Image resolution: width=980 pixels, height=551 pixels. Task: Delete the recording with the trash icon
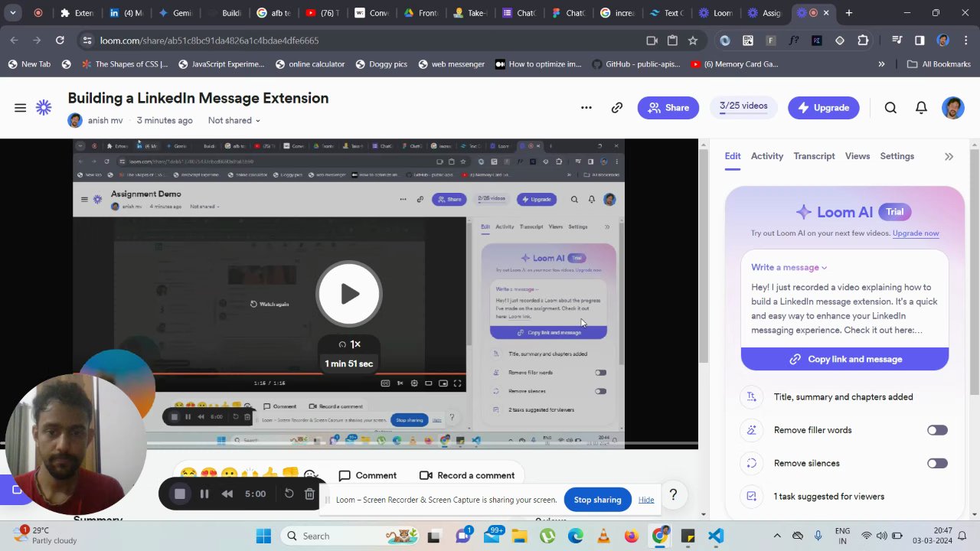point(309,494)
